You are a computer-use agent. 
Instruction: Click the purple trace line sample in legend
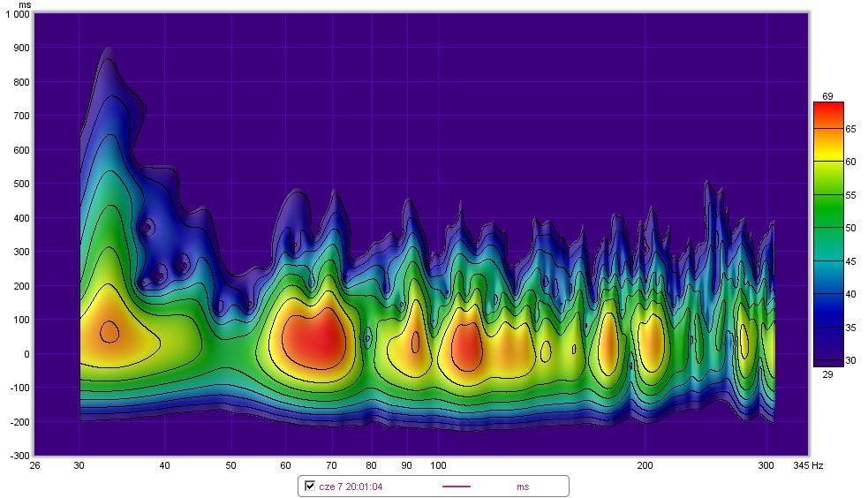(x=457, y=487)
